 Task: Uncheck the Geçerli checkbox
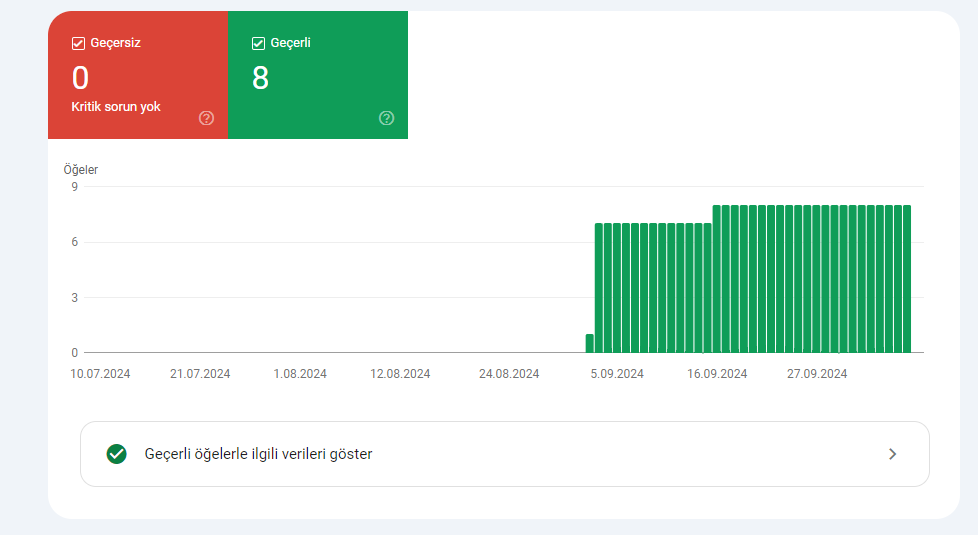[x=258, y=43]
